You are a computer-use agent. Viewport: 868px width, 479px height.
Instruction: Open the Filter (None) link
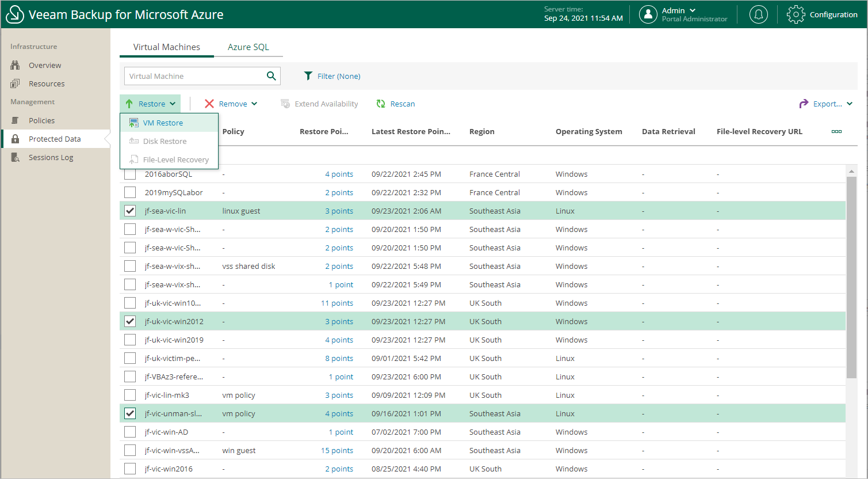pyautogui.click(x=339, y=76)
